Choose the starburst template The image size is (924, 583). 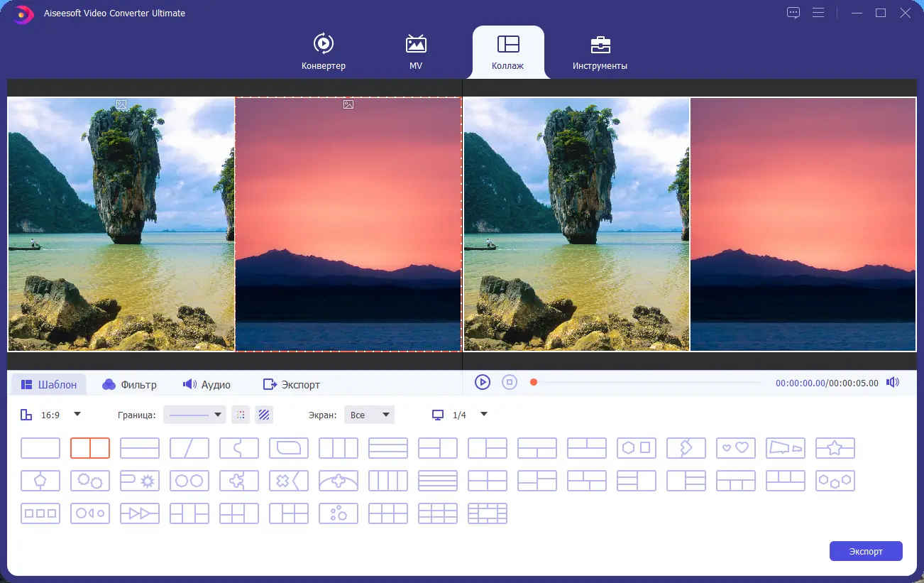point(140,481)
